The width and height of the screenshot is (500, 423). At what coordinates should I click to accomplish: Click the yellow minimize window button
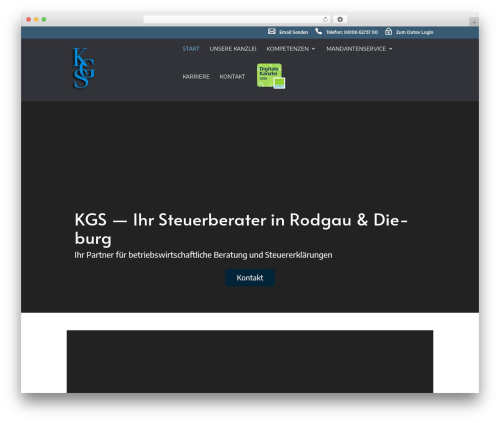pos(36,20)
